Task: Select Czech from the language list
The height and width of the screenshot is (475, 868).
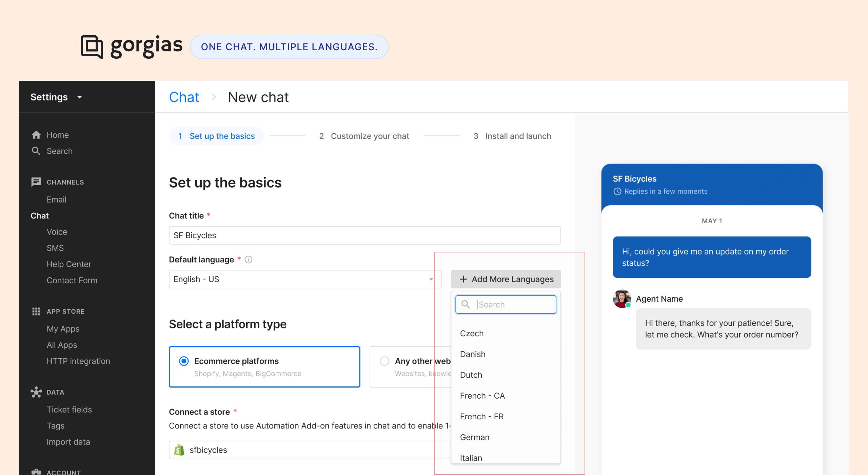Action: tap(506, 333)
